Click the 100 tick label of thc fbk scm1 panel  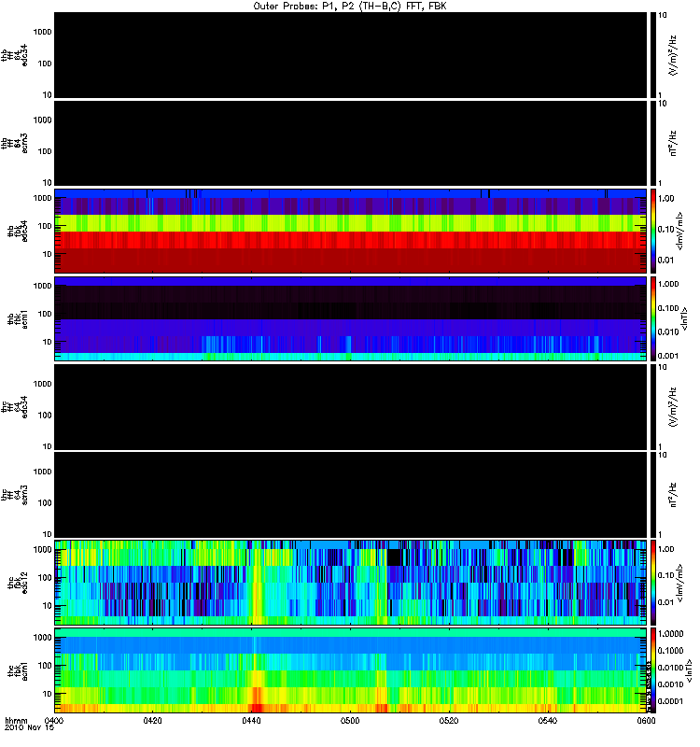click(45, 666)
